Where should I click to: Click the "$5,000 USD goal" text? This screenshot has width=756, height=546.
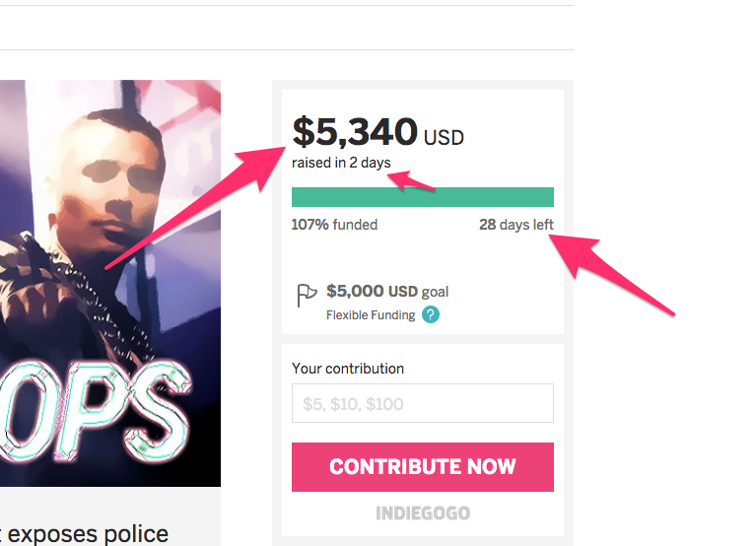[x=387, y=292]
